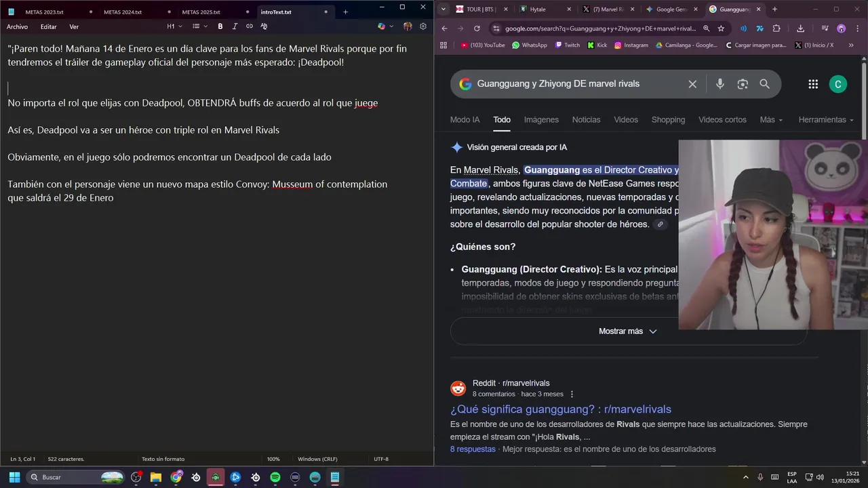Submit search with magnifier icon
Image resolution: width=868 pixels, height=488 pixels.
tap(765, 84)
